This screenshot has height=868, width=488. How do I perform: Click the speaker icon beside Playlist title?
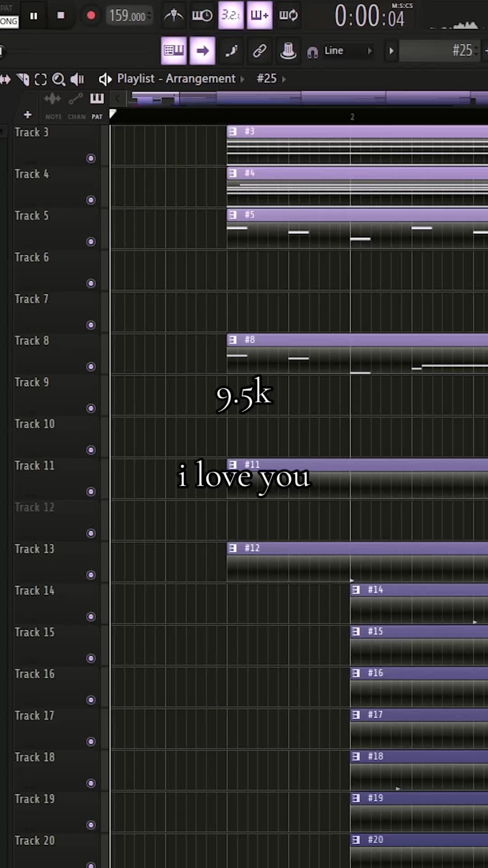tap(105, 79)
